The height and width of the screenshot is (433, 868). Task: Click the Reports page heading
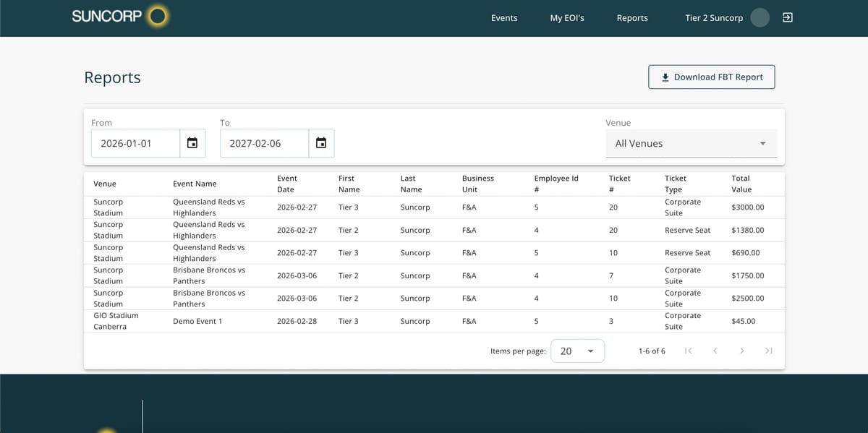pos(113,77)
